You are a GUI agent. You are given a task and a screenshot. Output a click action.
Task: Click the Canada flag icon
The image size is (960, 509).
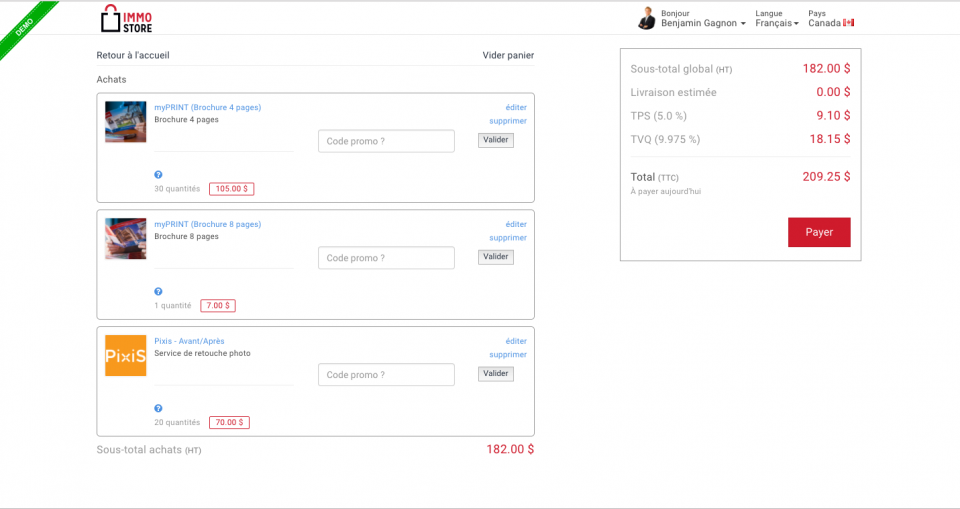coord(849,23)
